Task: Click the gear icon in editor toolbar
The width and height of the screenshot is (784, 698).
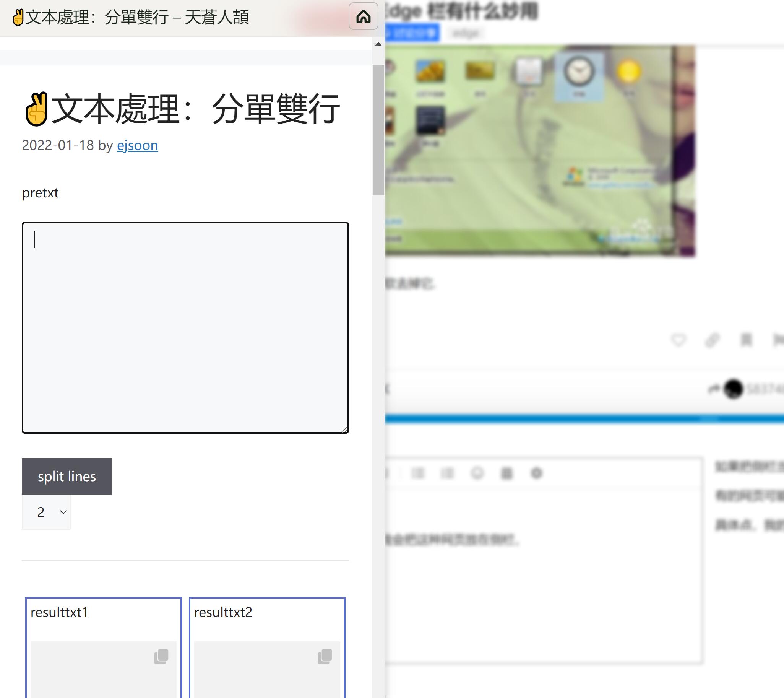Action: click(536, 473)
